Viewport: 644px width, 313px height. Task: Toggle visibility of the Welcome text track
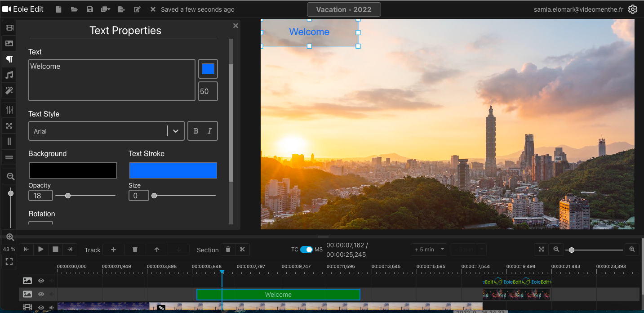point(41,294)
